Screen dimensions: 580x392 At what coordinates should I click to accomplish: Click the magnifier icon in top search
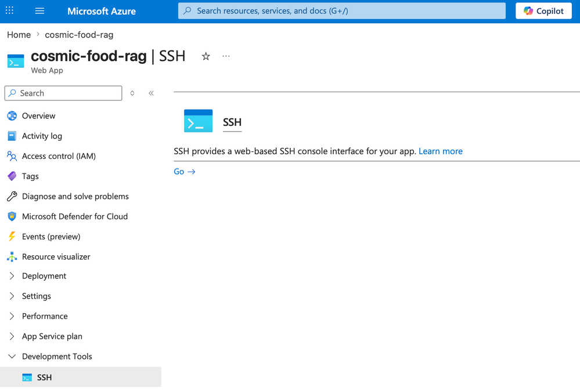tap(188, 10)
